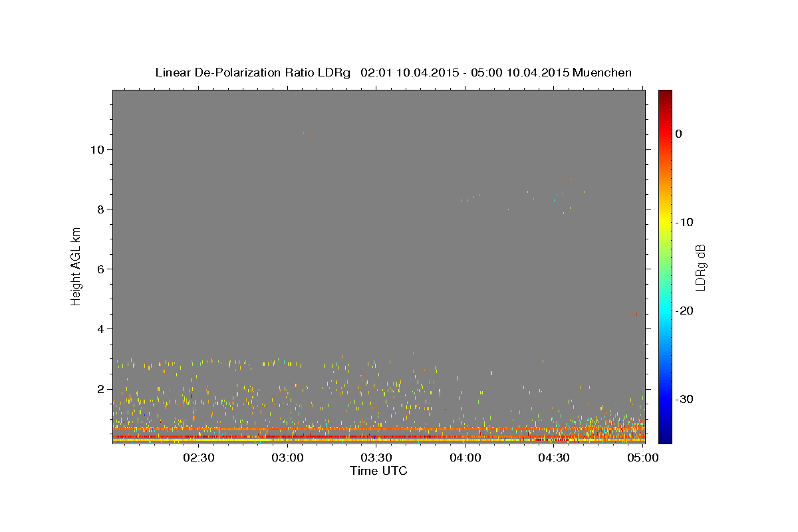Screen dimensions: 798x532
Task: Click the dark red top of the colorbar
Action: pos(665,94)
